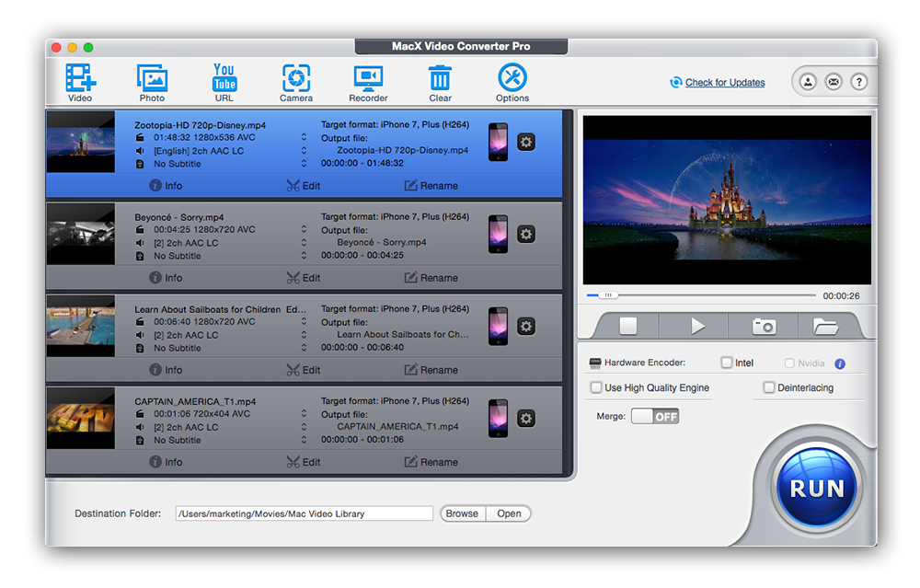Click iPhone profile icon on Zootopia row

click(498, 142)
